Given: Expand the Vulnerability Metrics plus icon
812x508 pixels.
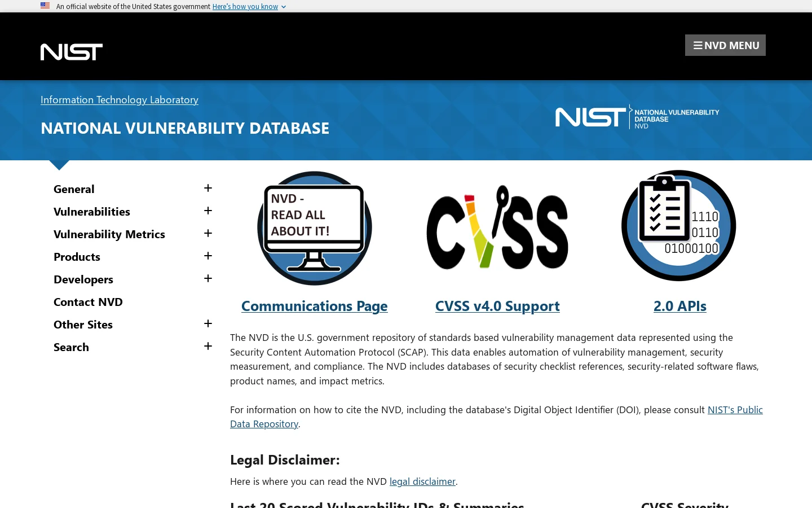Looking at the screenshot, I should point(208,233).
